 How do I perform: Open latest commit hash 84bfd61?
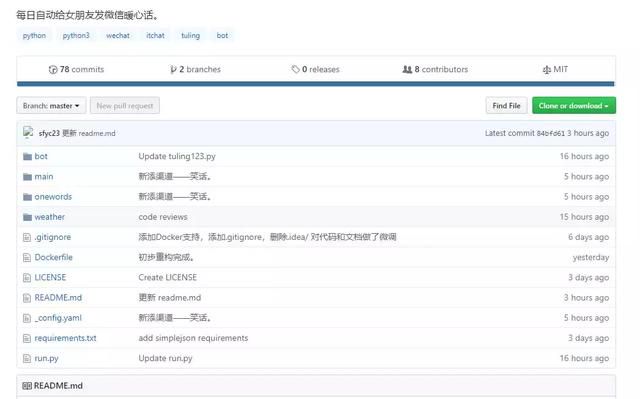point(550,133)
